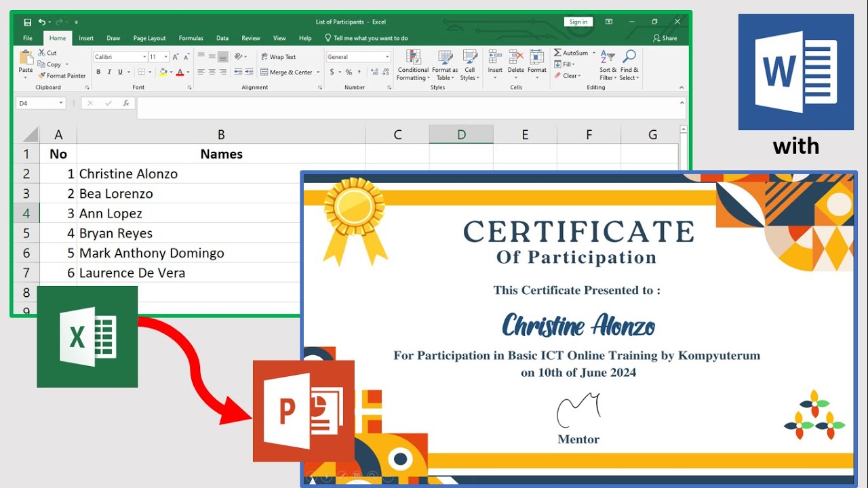The width and height of the screenshot is (868, 488).
Task: Toggle Align Right for cell text
Action: point(223,72)
